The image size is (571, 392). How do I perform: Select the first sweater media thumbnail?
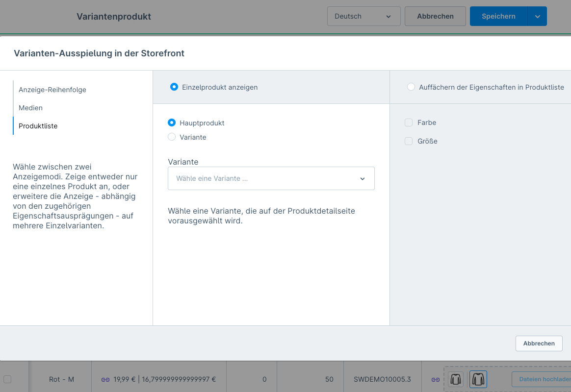(456, 379)
